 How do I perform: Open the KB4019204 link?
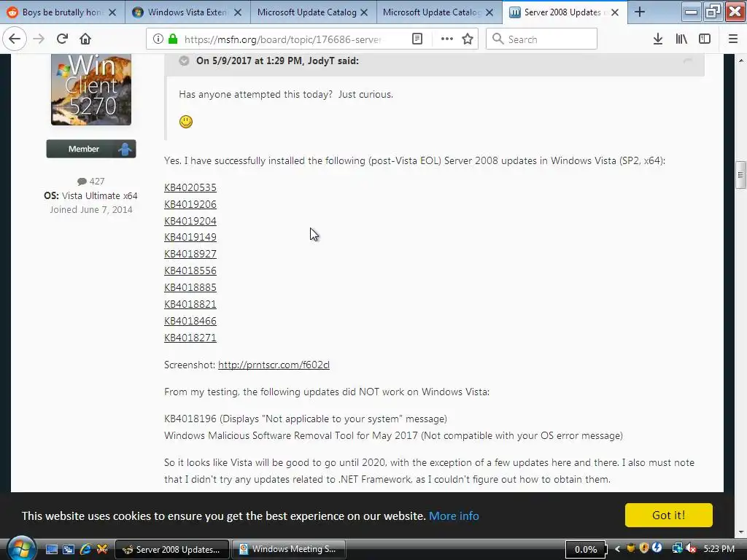[190, 221]
